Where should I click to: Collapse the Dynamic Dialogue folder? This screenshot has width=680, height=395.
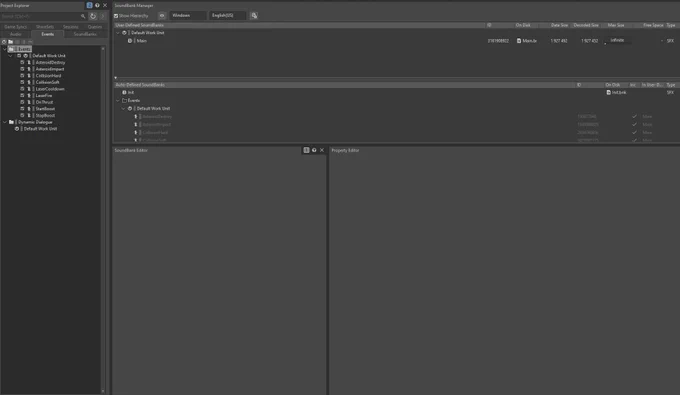[x=5, y=122]
